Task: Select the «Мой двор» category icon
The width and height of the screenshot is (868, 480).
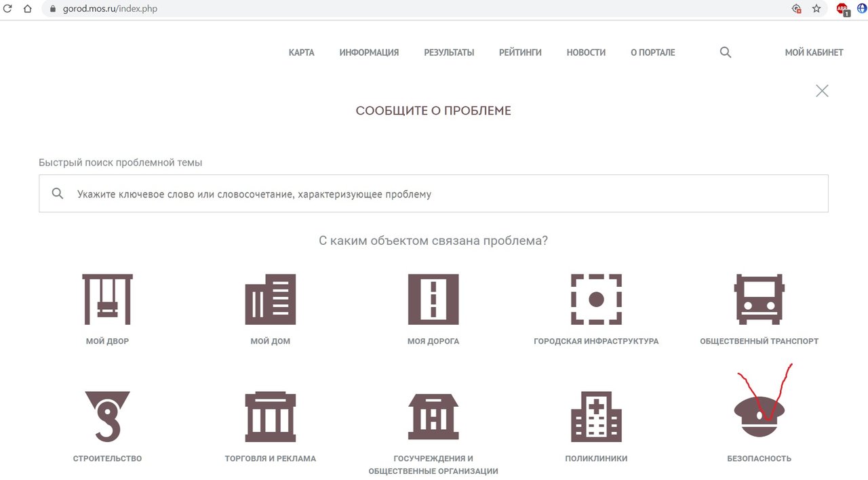Action: (x=107, y=298)
